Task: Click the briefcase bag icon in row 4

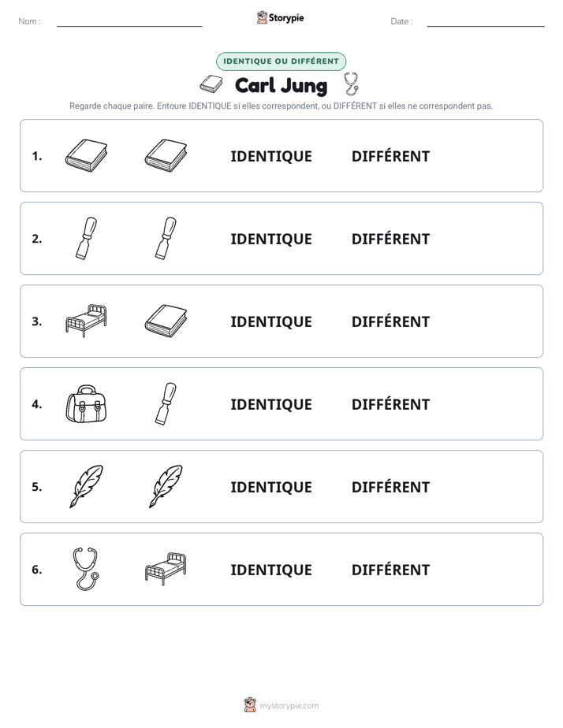Action: click(86, 404)
